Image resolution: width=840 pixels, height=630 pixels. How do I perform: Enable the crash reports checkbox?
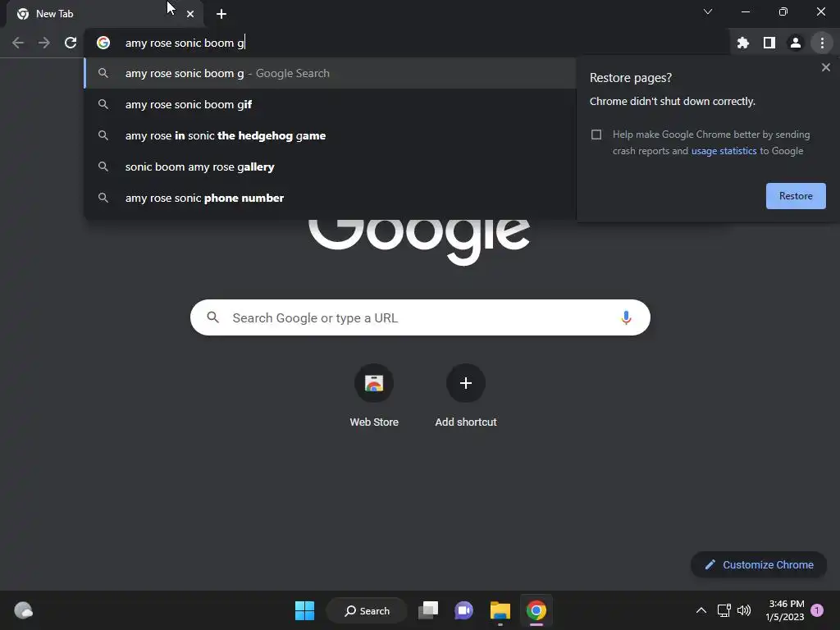pyautogui.click(x=596, y=135)
